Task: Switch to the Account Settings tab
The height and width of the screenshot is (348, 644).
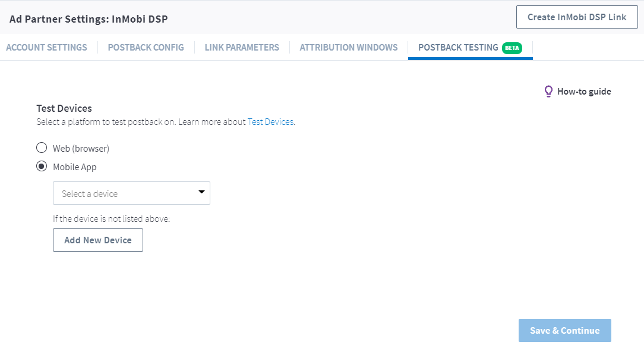Action: [46, 48]
